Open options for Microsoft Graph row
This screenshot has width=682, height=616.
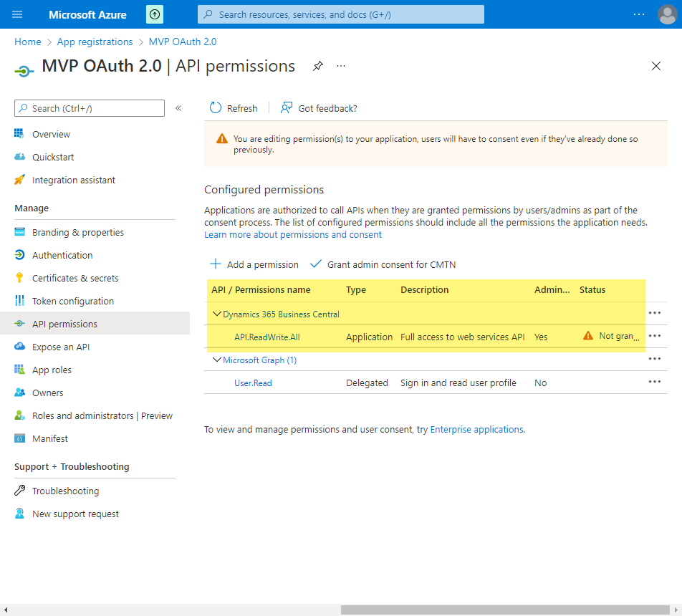pos(654,359)
